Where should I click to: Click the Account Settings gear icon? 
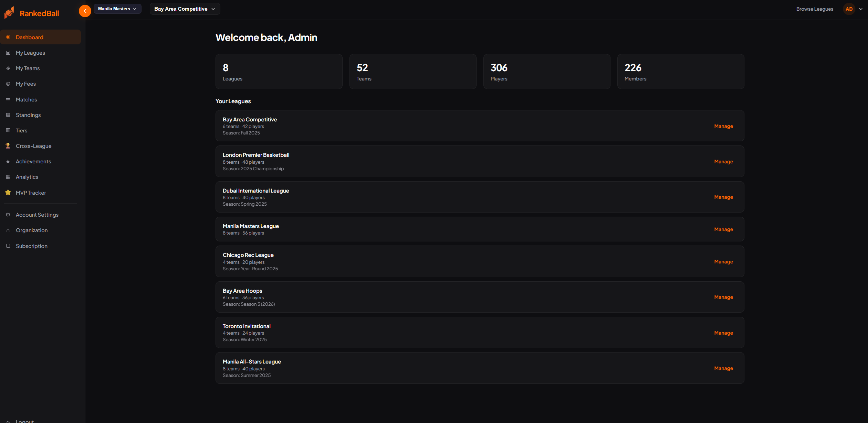click(8, 215)
